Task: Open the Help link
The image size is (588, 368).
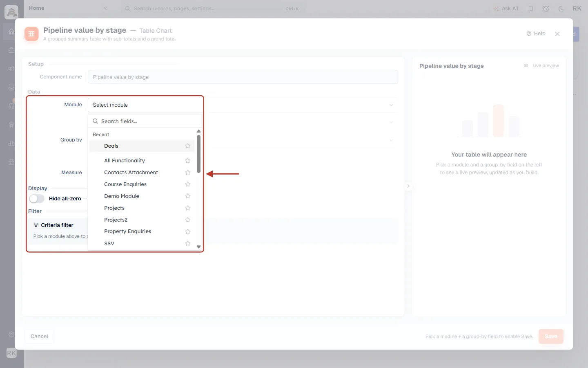Action: pyautogui.click(x=536, y=34)
